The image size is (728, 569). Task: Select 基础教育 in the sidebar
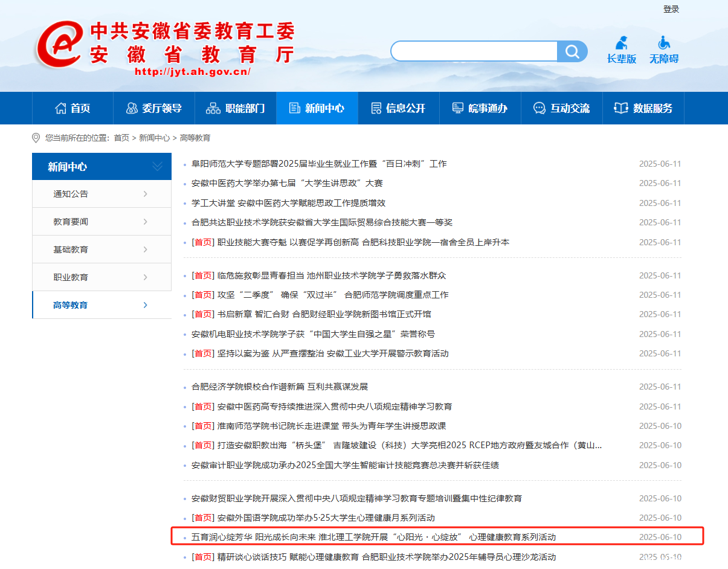pyautogui.click(x=71, y=249)
